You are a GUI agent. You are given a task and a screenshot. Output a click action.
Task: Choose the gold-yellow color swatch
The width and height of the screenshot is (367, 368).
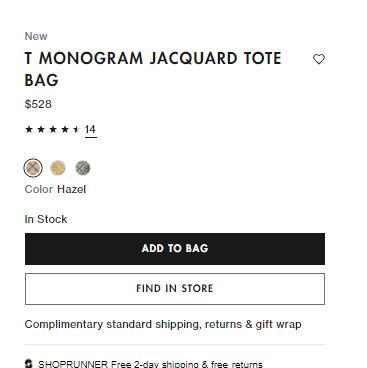(x=58, y=168)
